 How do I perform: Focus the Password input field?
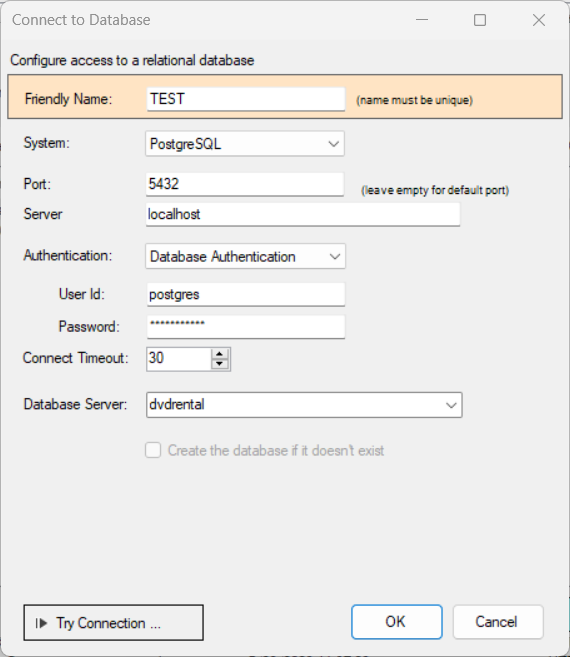pos(246,327)
